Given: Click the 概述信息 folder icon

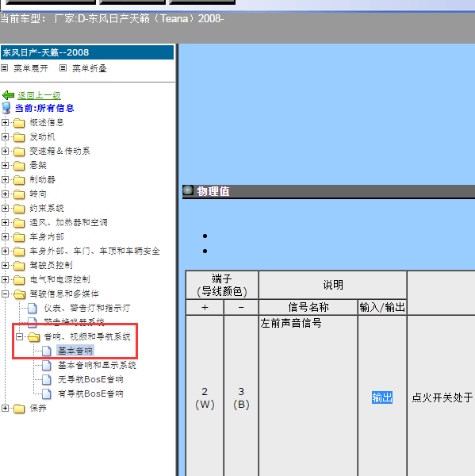Looking at the screenshot, I should [x=19, y=123].
